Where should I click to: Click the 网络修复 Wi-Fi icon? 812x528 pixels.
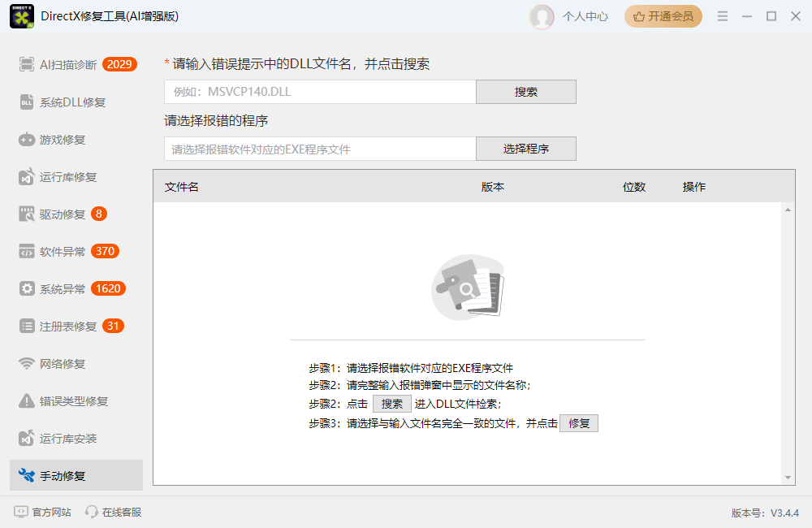point(27,364)
